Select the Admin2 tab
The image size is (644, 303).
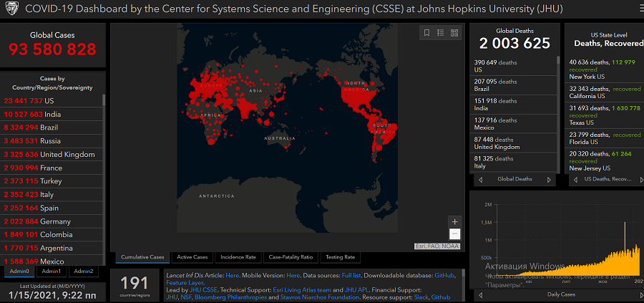pos(84,271)
